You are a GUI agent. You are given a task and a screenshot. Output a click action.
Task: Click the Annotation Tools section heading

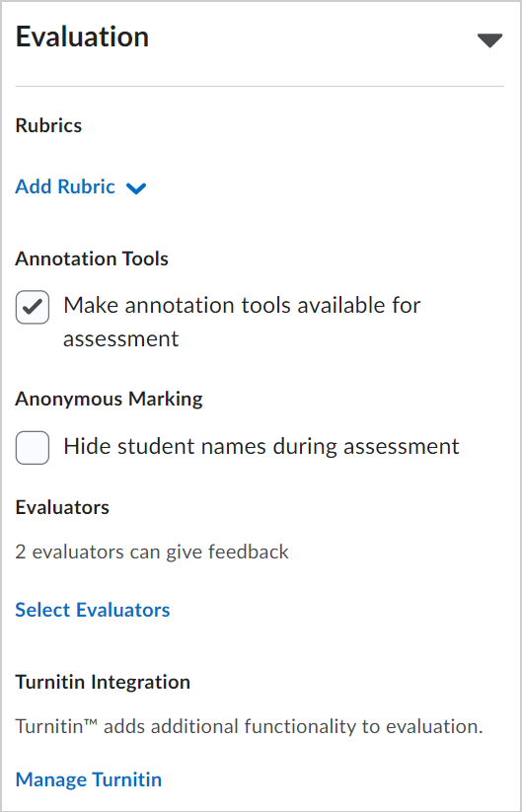pos(92,258)
